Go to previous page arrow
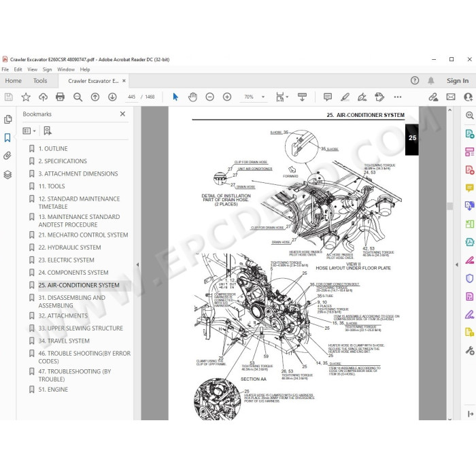476x476 pixels. click(x=95, y=97)
